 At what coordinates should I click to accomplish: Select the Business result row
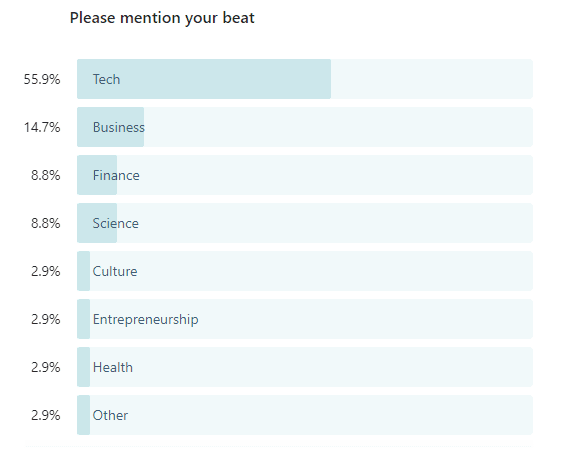[x=305, y=127]
